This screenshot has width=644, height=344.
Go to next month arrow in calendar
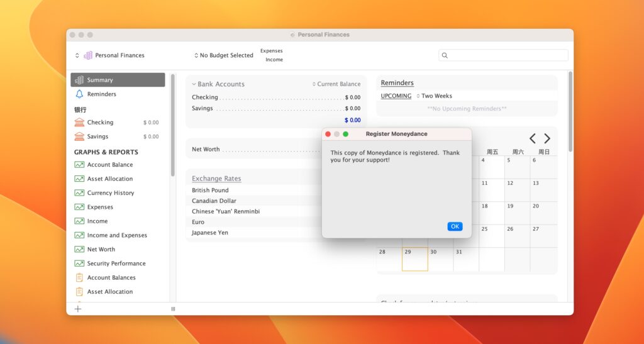click(x=547, y=138)
